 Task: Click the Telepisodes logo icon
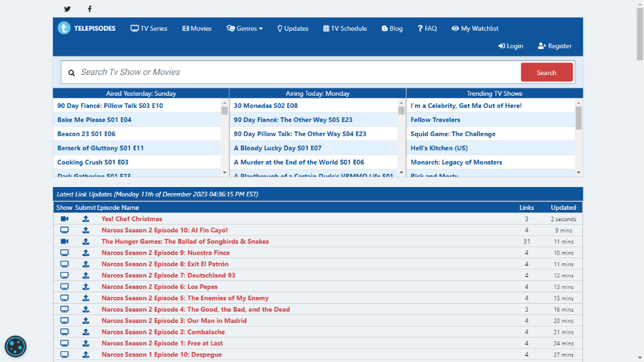point(64,28)
